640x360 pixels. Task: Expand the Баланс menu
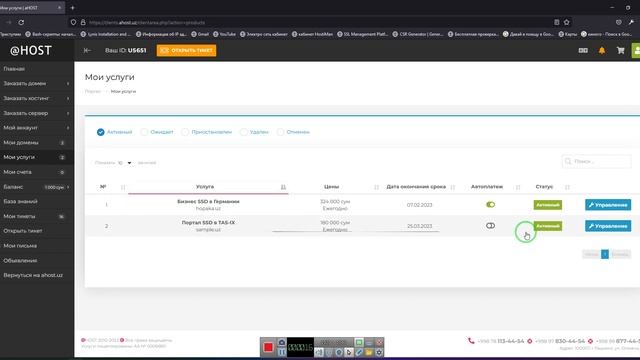coord(37,187)
